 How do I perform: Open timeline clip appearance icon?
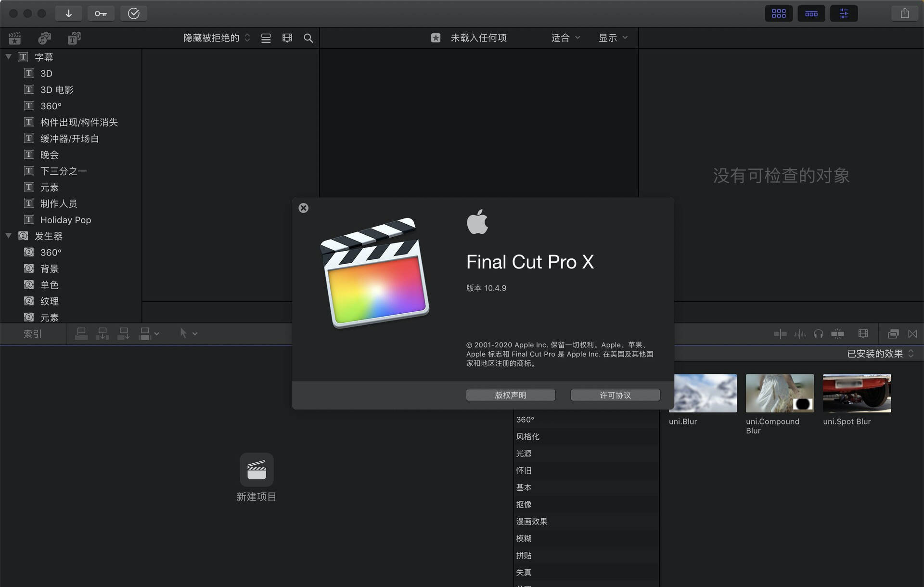(x=863, y=334)
